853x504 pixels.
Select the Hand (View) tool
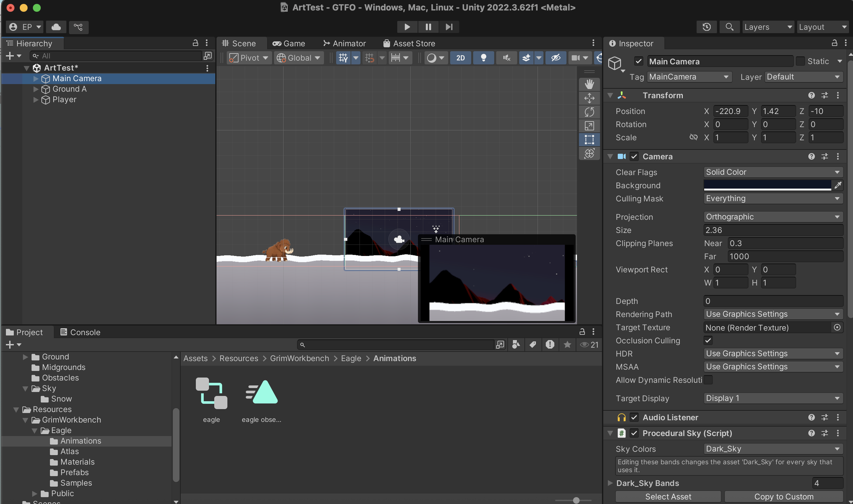(x=589, y=84)
